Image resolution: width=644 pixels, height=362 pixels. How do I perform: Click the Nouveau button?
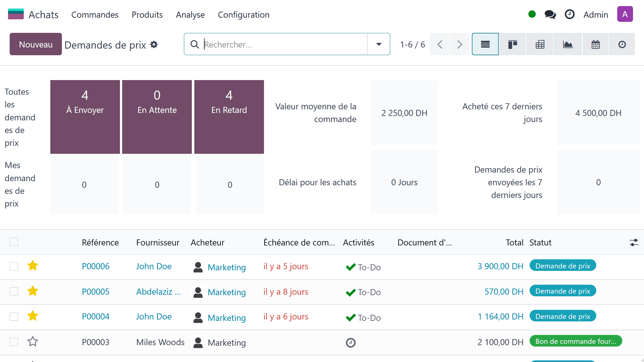click(36, 44)
